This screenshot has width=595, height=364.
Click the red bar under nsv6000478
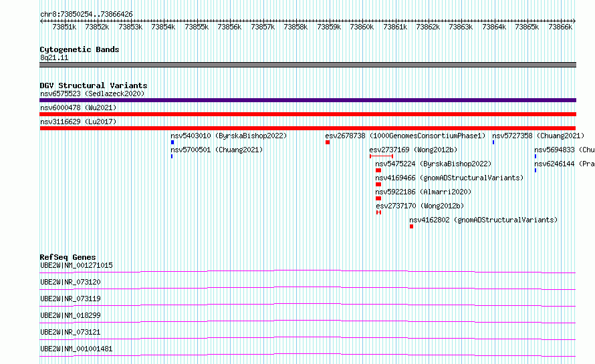coord(308,114)
